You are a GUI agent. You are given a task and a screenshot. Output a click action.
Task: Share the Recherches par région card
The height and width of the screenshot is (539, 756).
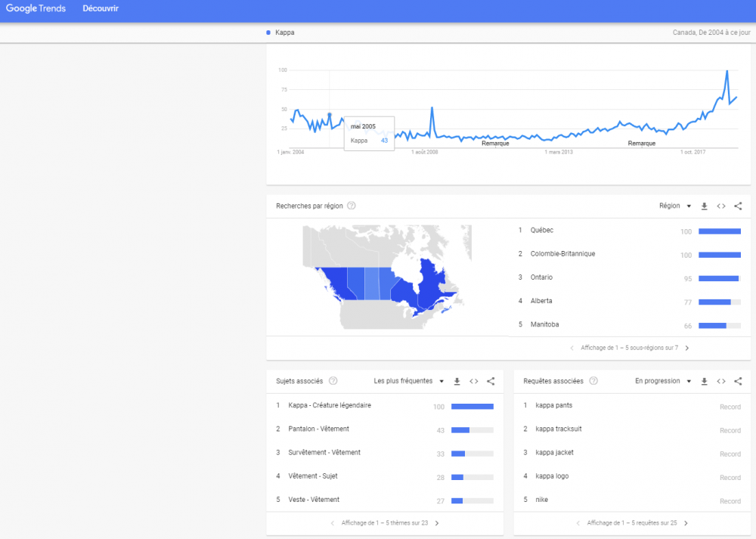[x=738, y=206]
